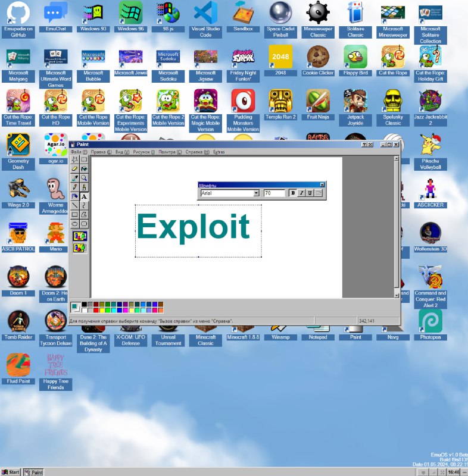Select the Eraser tool in Paint
This screenshot has width=468, height=476.
click(x=75, y=169)
